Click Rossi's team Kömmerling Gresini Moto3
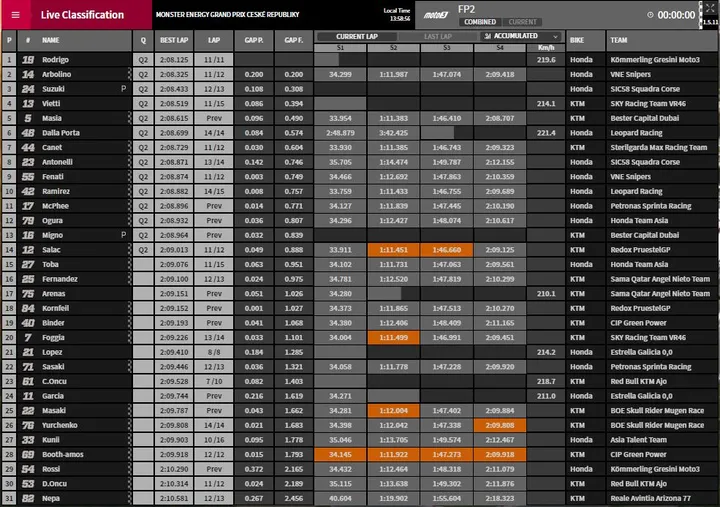Viewport: 720px width, 507px height. coord(655,469)
